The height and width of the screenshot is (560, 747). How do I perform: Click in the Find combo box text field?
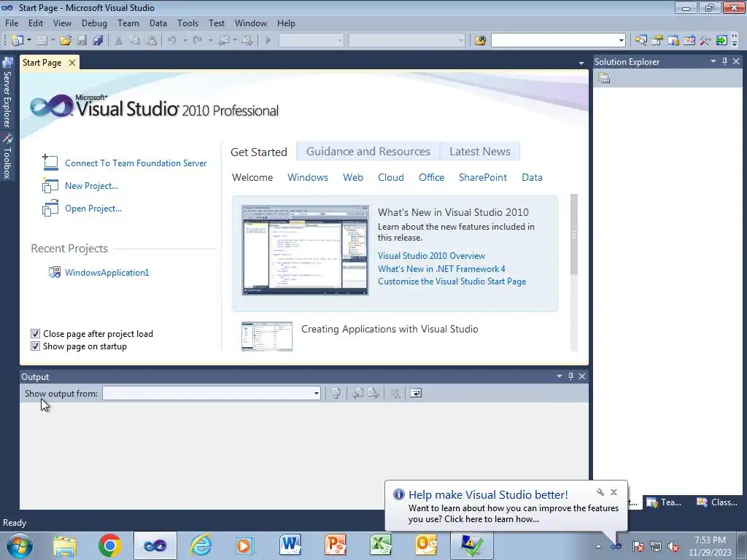[x=554, y=41]
